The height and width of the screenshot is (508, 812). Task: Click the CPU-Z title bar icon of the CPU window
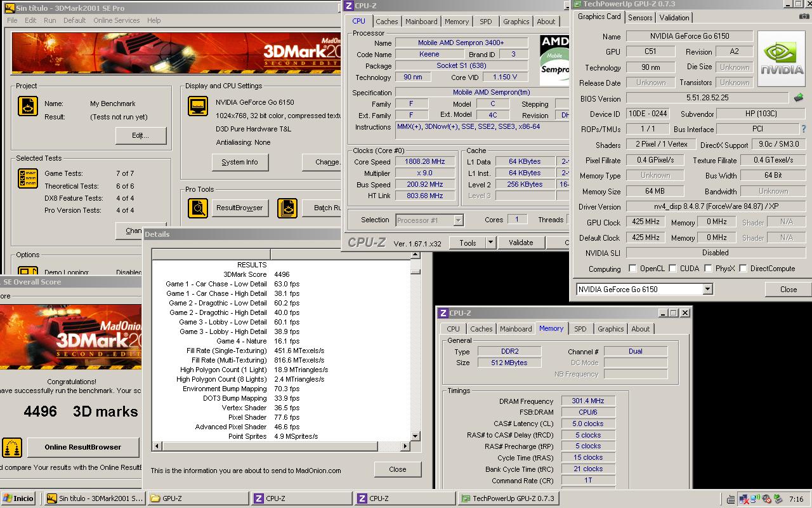350,6
